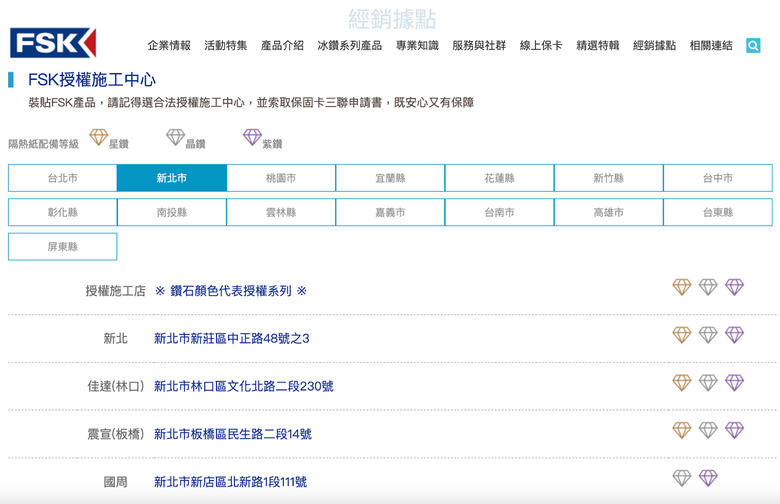Open the 經銷據點 menu

(x=654, y=46)
